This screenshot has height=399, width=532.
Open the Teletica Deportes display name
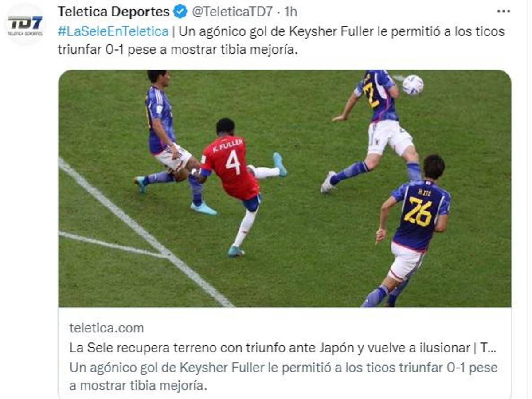(x=113, y=12)
